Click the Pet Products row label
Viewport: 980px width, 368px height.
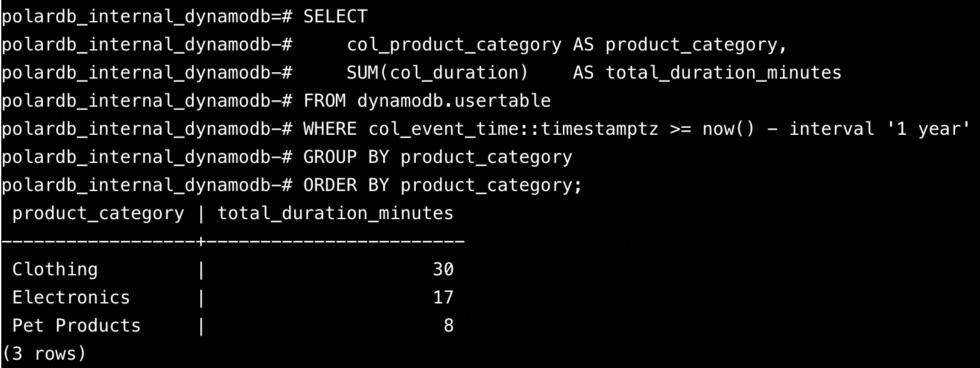pos(76,326)
